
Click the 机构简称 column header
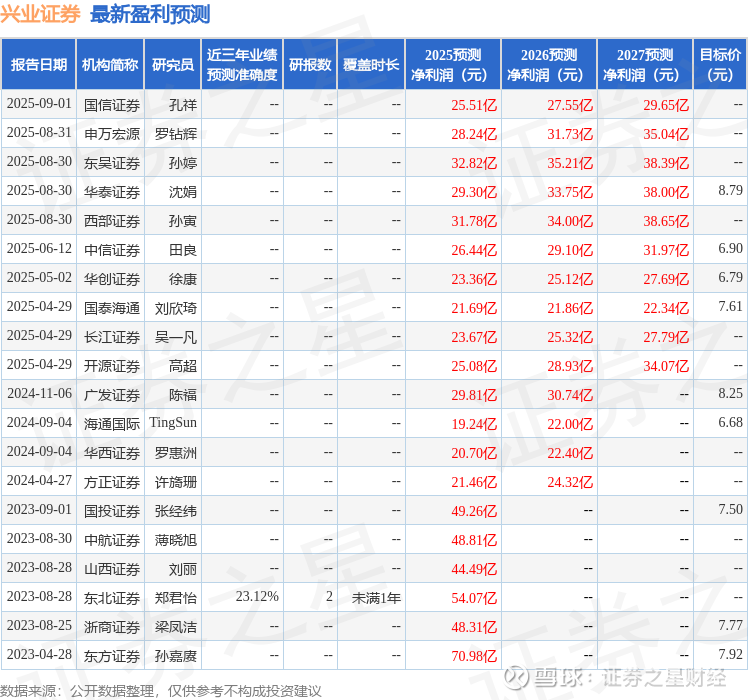[x=110, y=65]
